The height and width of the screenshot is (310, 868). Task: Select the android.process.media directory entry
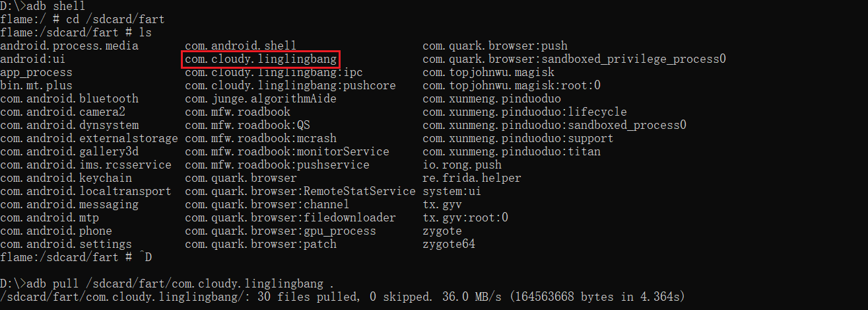pos(69,46)
